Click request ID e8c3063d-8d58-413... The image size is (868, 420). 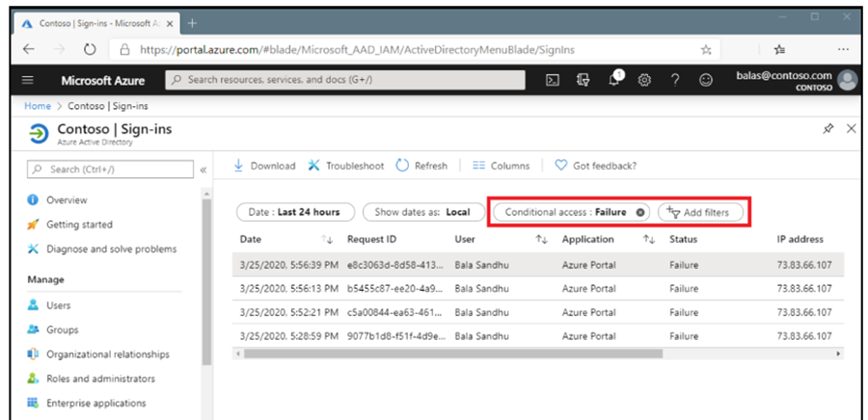click(x=395, y=265)
